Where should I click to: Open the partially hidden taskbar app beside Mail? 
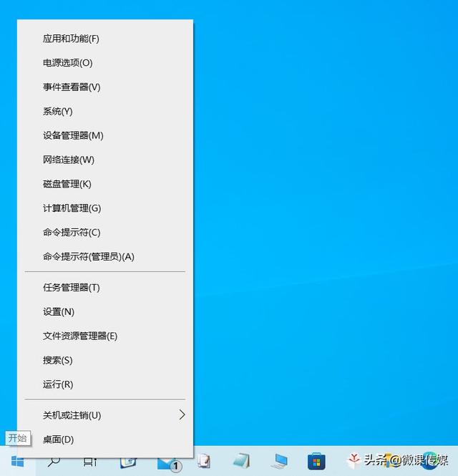tap(128, 462)
